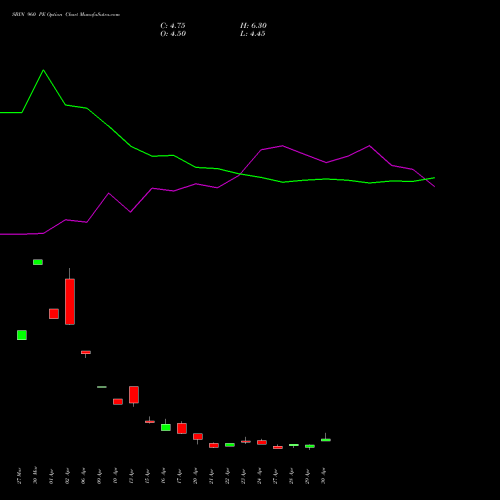The image size is (500, 500).
Task: Click the SBIN 960 PE Option chart title
Action: [66, 15]
